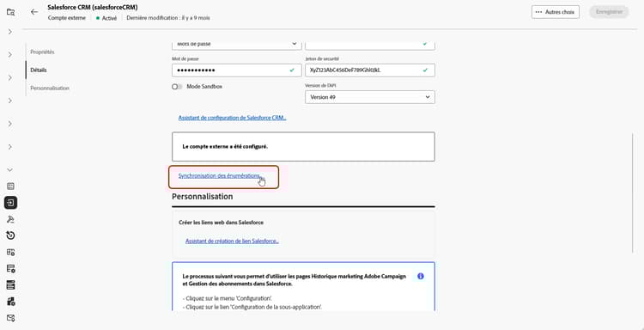The height and width of the screenshot is (330, 644).
Task: Select the highlighted external accounts sidebar icon
Action: click(10, 203)
